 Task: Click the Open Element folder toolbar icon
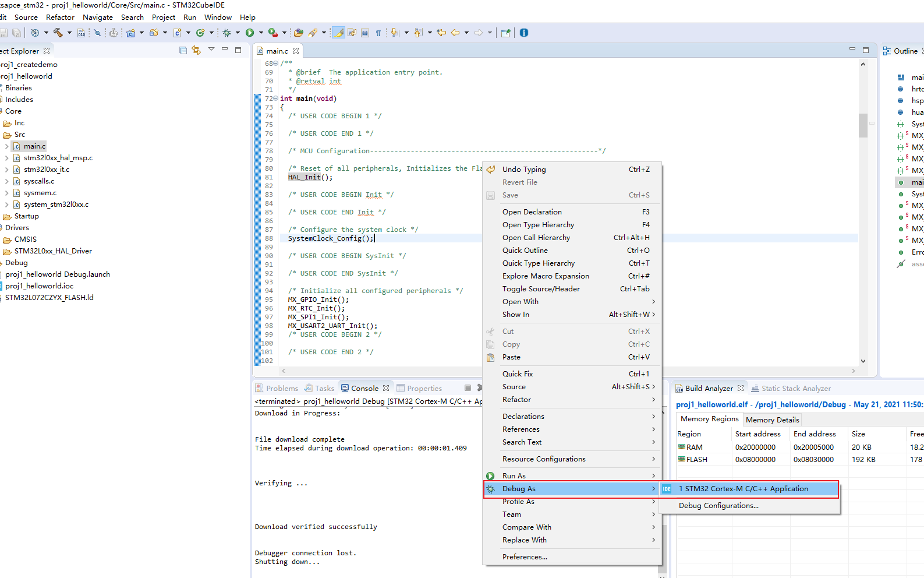click(299, 33)
